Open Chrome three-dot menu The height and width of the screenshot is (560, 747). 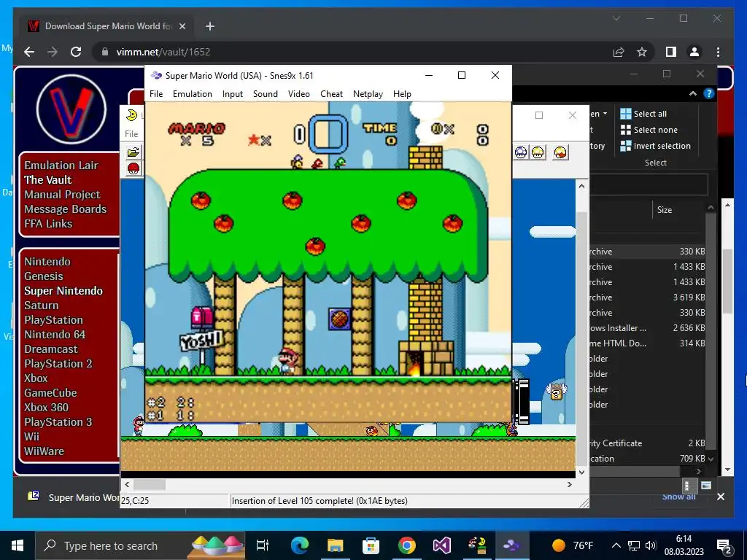[x=718, y=52]
